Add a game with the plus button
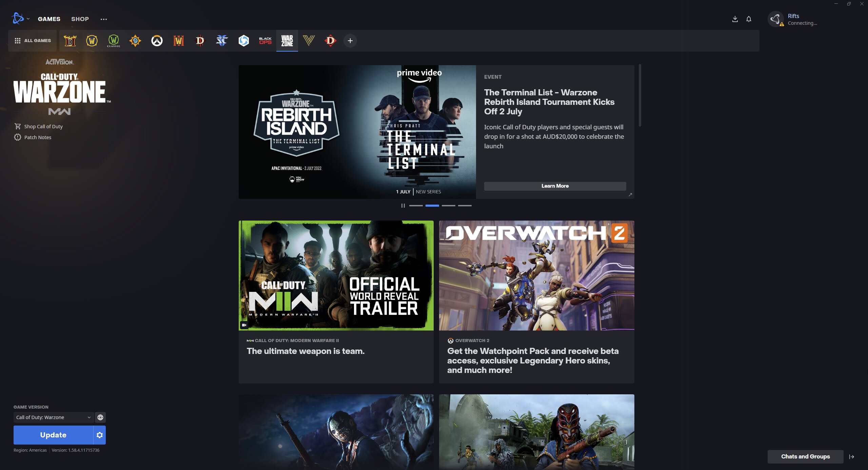 (350, 41)
